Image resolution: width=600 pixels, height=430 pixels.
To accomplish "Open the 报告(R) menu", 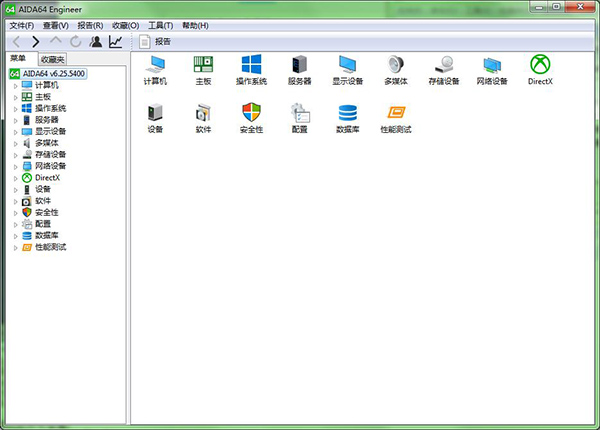I will point(90,26).
